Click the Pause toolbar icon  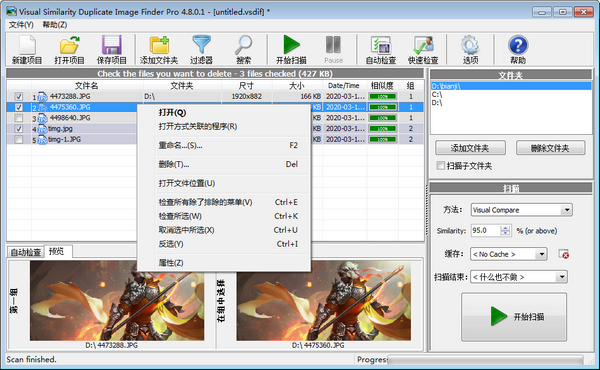(333, 45)
